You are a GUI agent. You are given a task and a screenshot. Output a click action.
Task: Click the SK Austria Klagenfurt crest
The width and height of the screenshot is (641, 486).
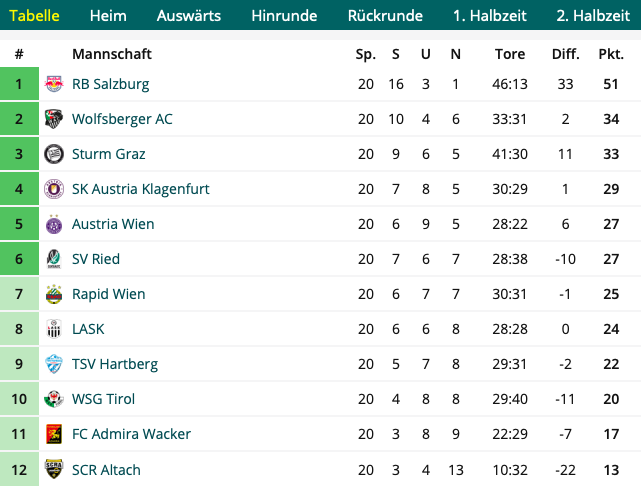point(54,189)
